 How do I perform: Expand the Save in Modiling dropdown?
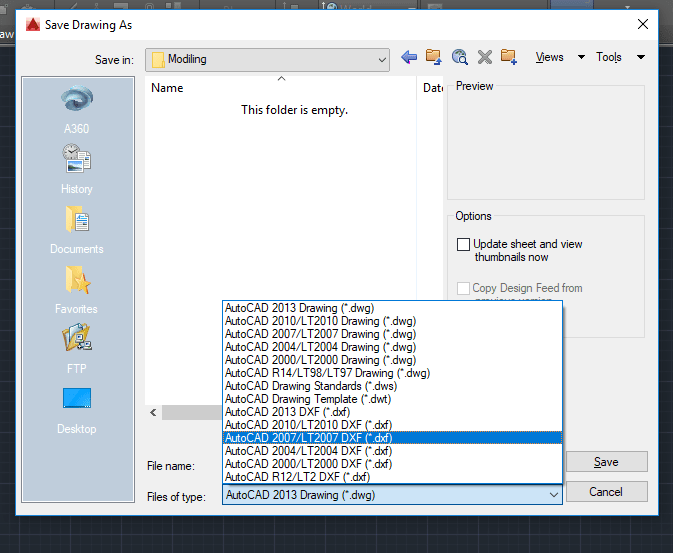(267, 59)
